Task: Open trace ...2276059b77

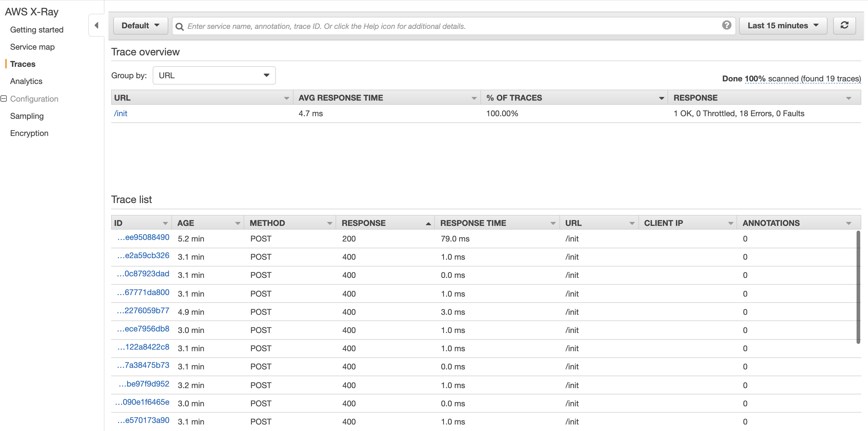Action: [143, 311]
